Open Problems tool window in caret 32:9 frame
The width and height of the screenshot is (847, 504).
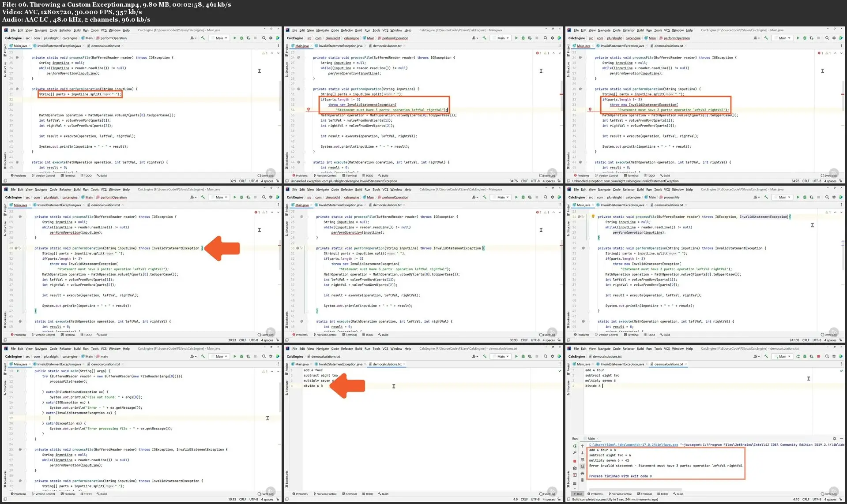click(19, 175)
